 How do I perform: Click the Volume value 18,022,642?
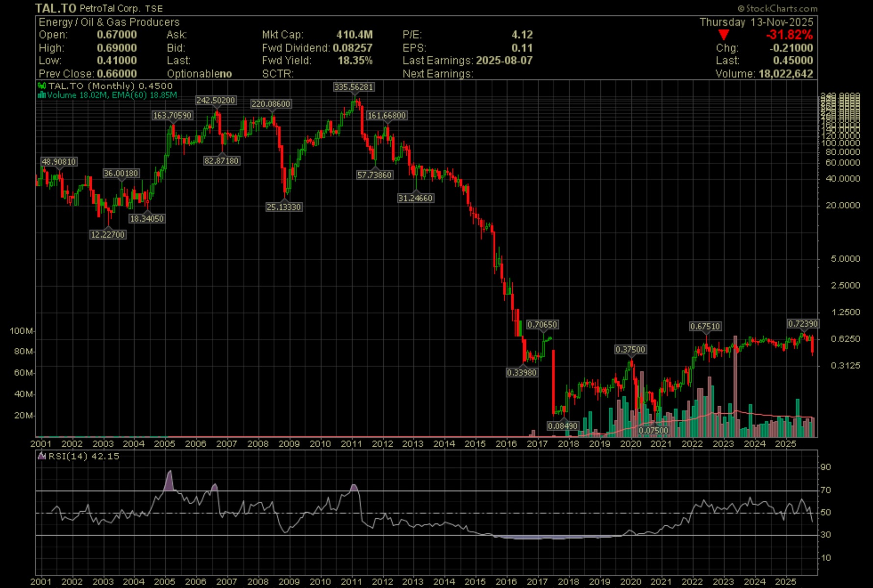[x=786, y=74]
